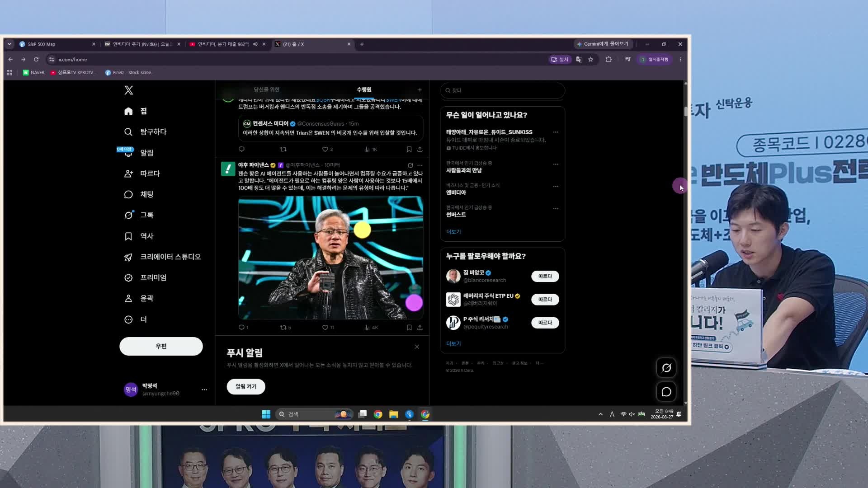The width and height of the screenshot is (868, 488).
Task: Open File Explorer from taskbar
Action: pos(394,414)
